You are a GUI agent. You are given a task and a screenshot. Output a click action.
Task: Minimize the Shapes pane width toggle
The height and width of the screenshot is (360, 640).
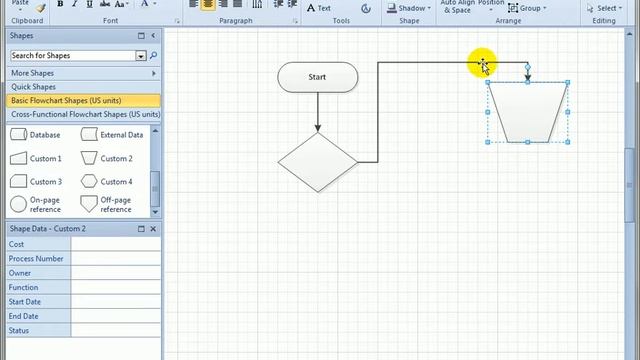(141, 36)
